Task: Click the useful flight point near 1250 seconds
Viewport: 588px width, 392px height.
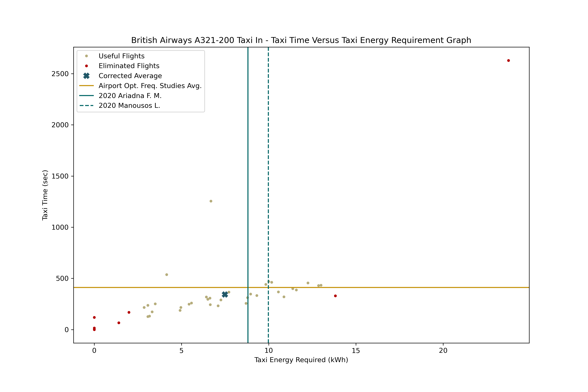Action: pos(211,201)
